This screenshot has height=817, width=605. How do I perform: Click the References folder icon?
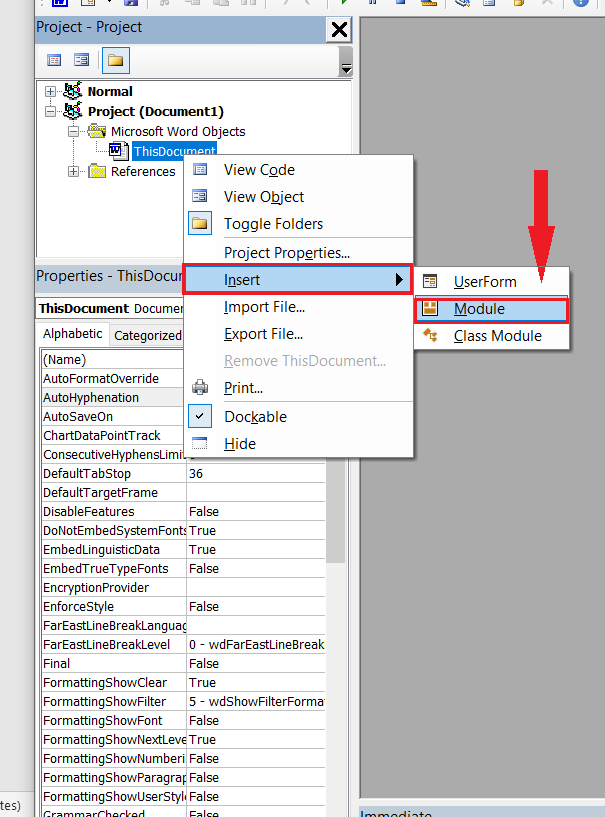pos(97,171)
